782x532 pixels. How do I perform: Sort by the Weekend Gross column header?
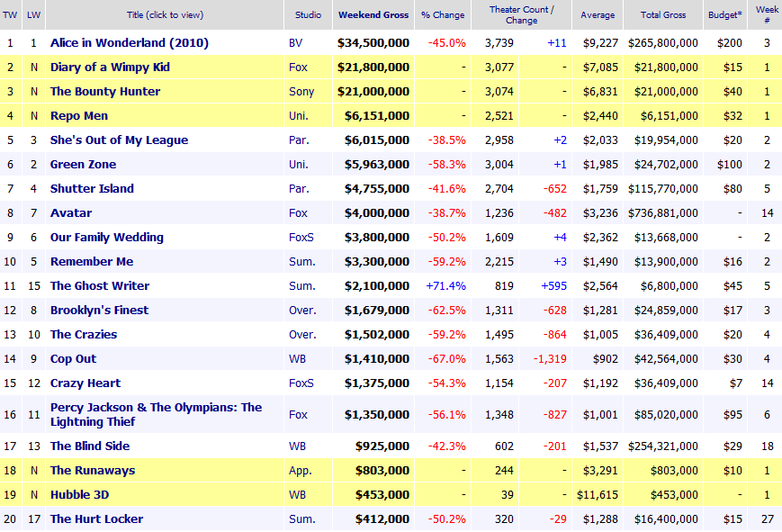(x=373, y=15)
